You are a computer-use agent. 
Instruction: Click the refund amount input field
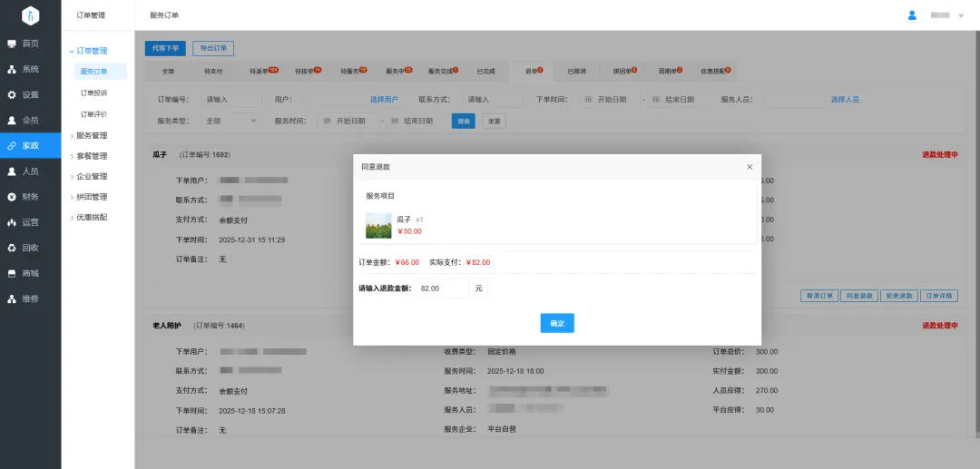442,288
